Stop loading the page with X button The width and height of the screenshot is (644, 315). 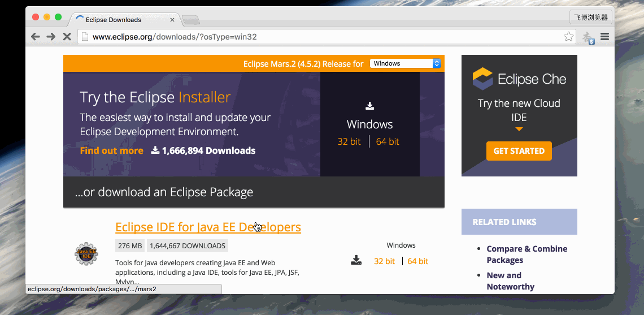pyautogui.click(x=67, y=37)
